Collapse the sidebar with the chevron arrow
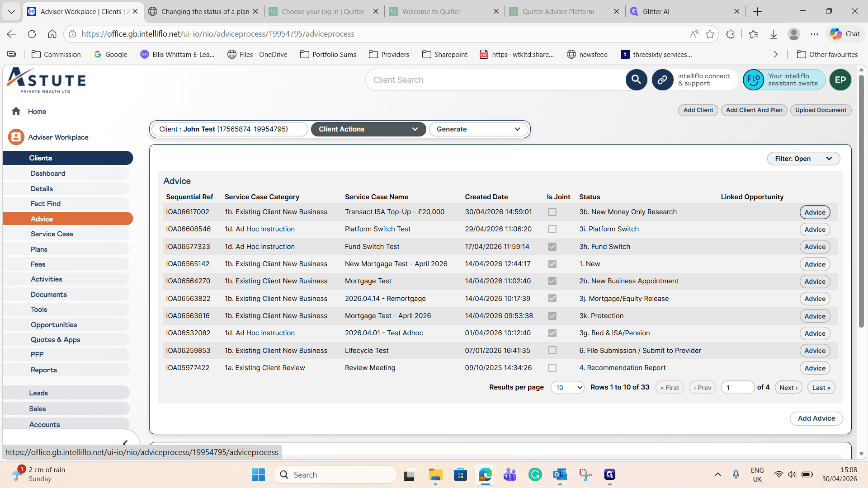The width and height of the screenshot is (868, 488). [125, 443]
